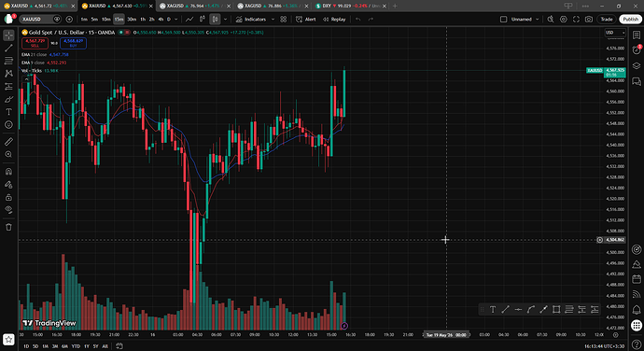Image resolution: width=644 pixels, height=351 pixels.
Task: Open the news feed icon in right sidebar
Action: [x=637, y=294]
